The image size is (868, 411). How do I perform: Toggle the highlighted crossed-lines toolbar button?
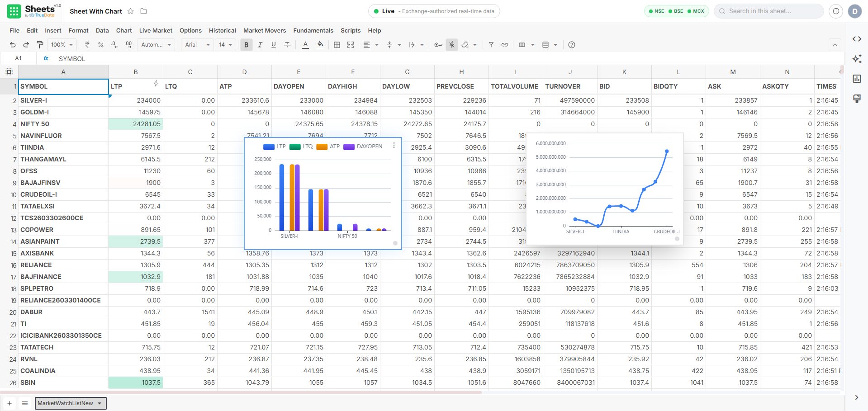pyautogui.click(x=452, y=45)
